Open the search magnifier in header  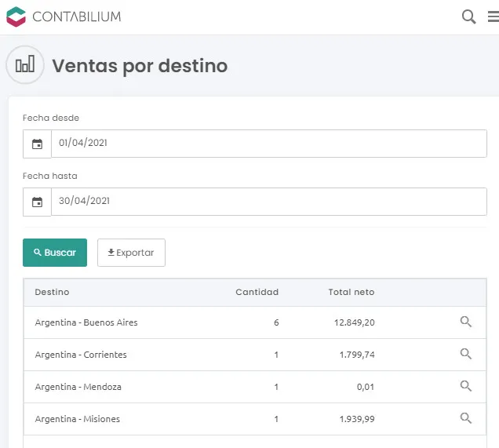468,16
